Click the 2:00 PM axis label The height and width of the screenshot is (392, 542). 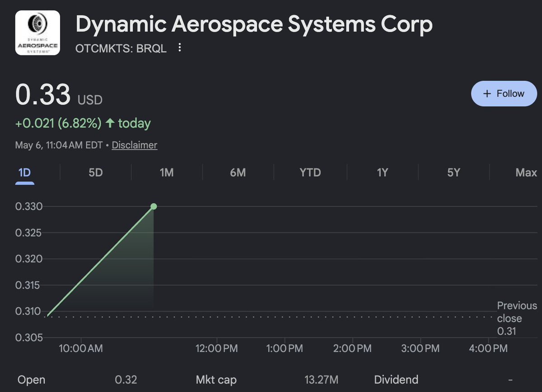(352, 349)
